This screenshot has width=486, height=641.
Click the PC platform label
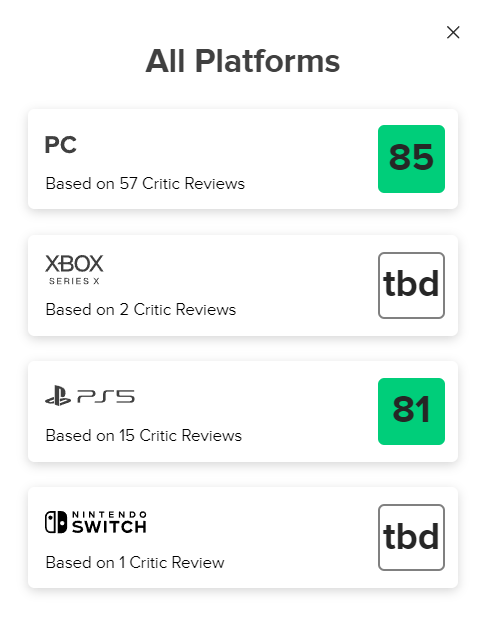click(x=60, y=145)
